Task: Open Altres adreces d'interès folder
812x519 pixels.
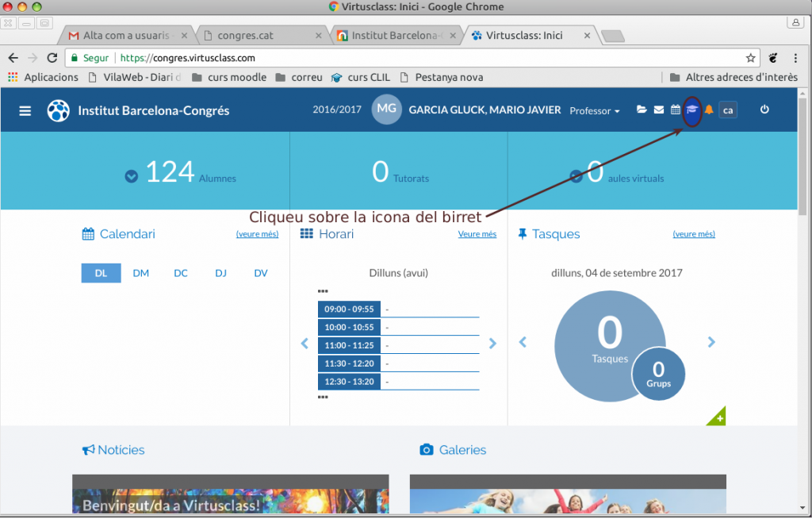Action: point(733,77)
